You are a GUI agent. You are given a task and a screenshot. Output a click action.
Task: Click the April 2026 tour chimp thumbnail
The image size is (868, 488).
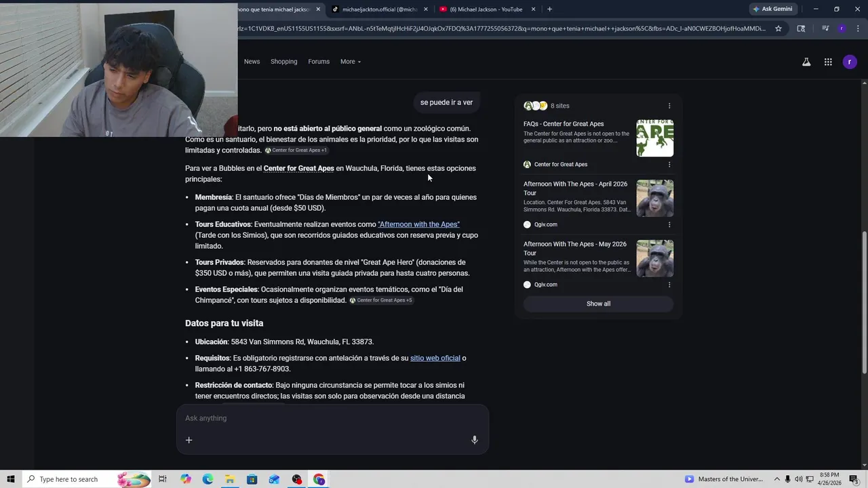pyautogui.click(x=655, y=198)
